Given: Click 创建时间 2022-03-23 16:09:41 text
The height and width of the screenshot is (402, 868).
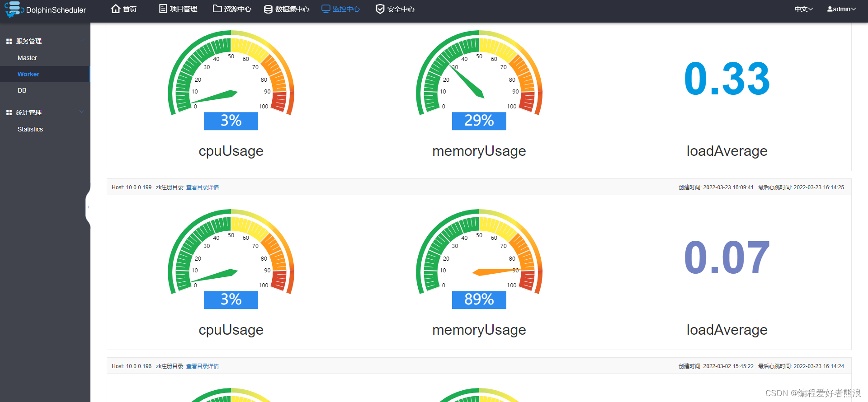Looking at the screenshot, I should click(x=716, y=187).
